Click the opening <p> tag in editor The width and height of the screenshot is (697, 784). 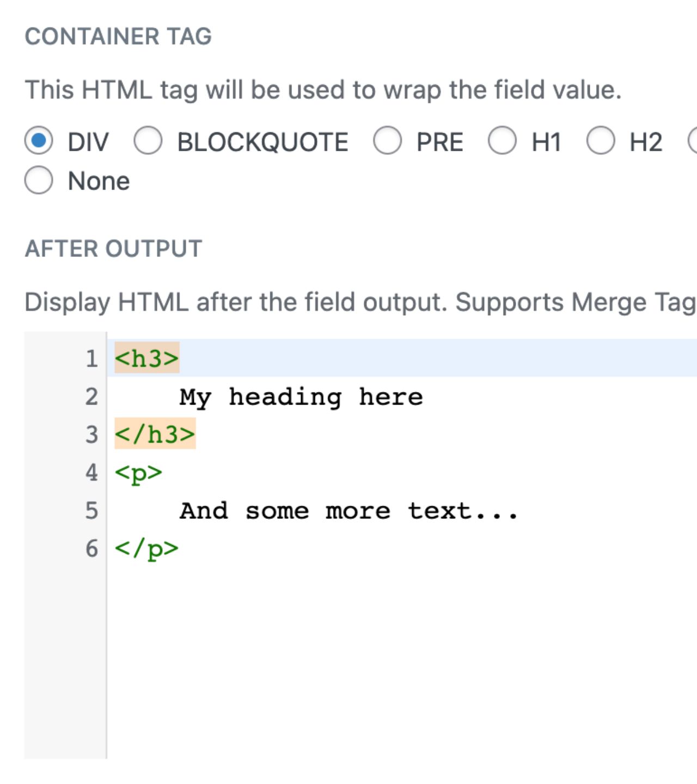(x=138, y=473)
